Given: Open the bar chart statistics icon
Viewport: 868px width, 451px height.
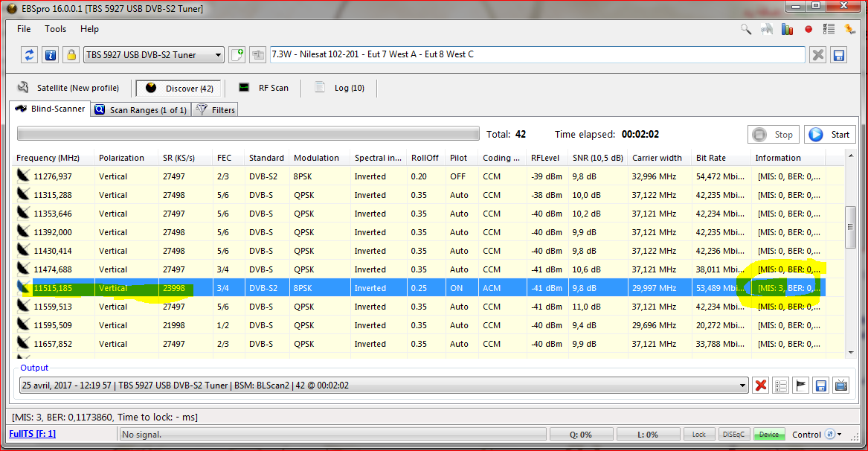Looking at the screenshot, I should [788, 29].
